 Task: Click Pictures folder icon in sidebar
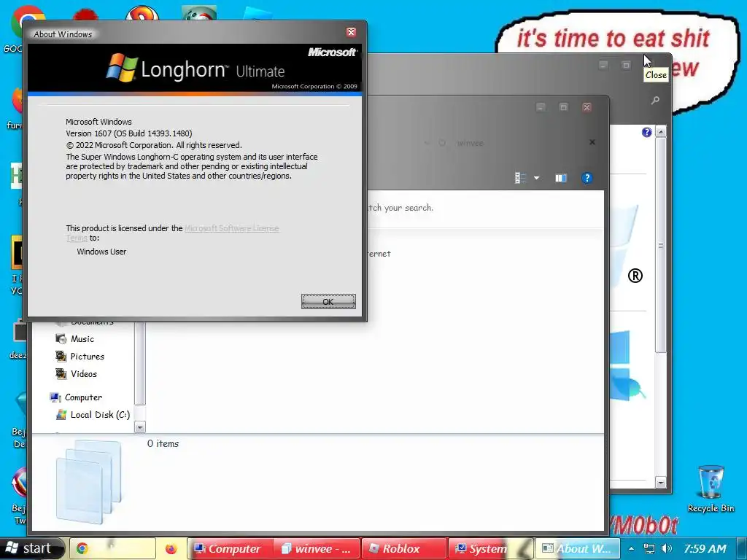pos(61,356)
